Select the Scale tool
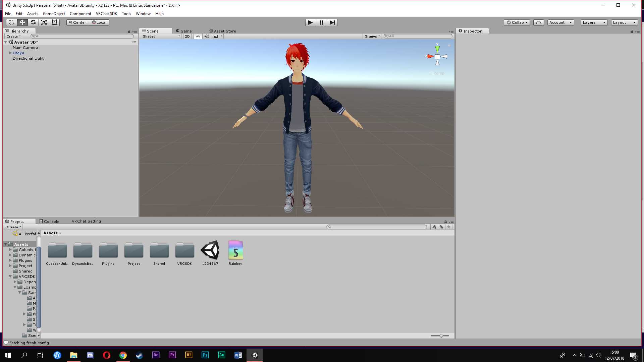This screenshot has width=644, height=362. coord(44,22)
